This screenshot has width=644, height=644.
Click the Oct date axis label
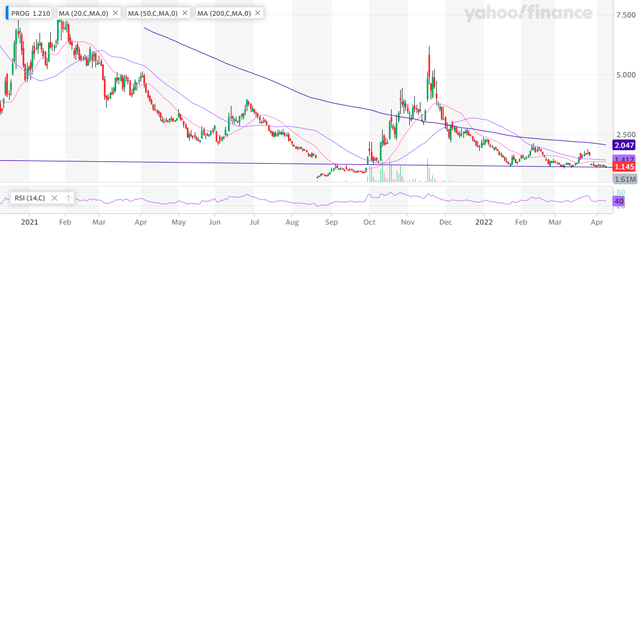pos(369,222)
